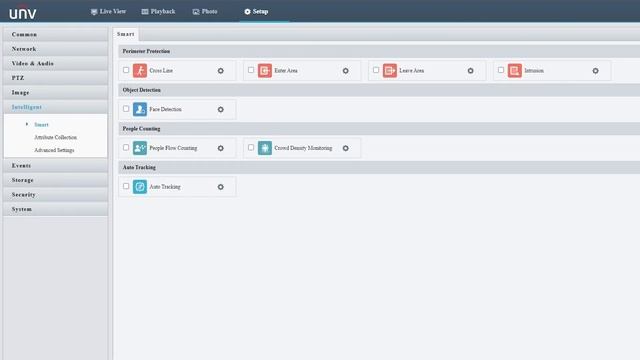Click the Crowd Density Monitoring label
The image size is (640, 360).
pyautogui.click(x=303, y=148)
